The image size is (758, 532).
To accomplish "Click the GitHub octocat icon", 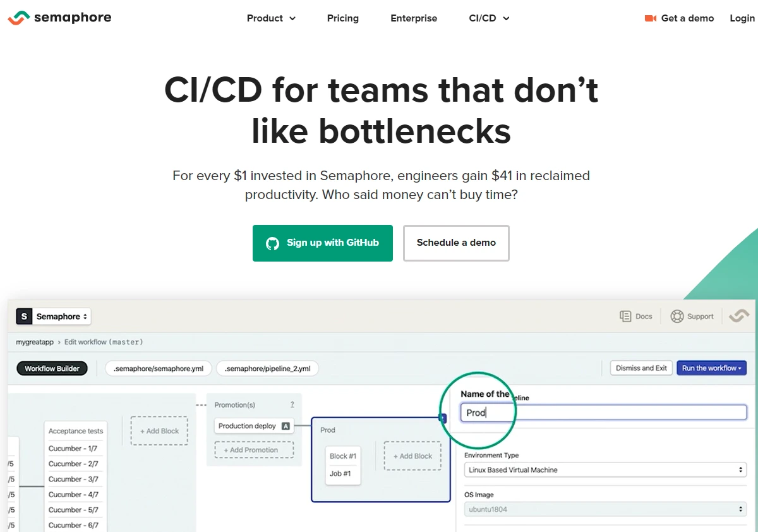I will click(x=272, y=243).
